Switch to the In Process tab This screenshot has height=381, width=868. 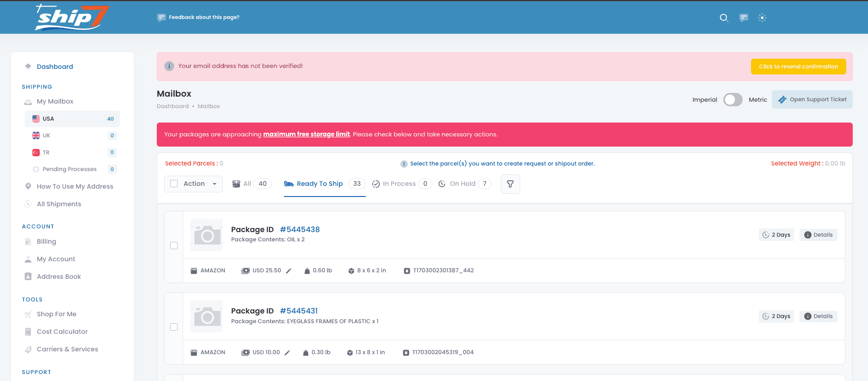click(399, 184)
